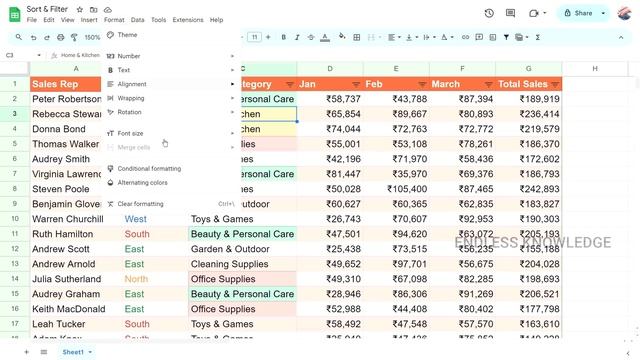The height and width of the screenshot is (360, 640).
Task: Toggle the Feb column filter
Action: (x=422, y=84)
